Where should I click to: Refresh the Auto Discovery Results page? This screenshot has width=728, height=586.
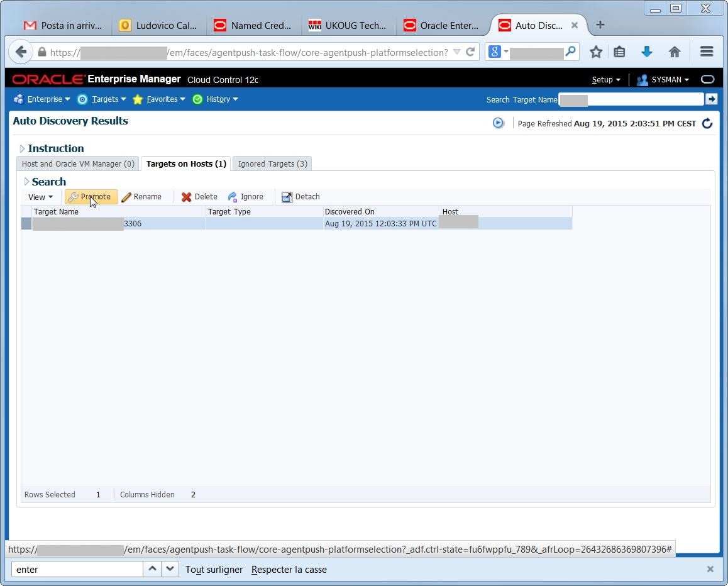coord(707,123)
